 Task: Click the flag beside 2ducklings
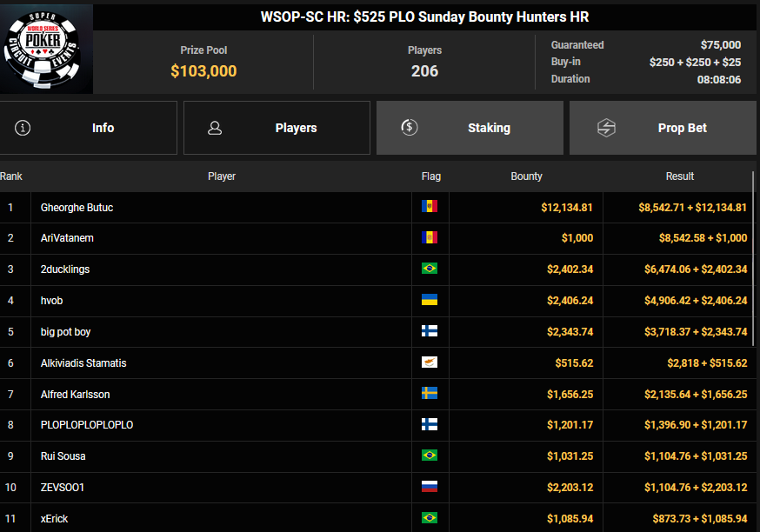[430, 269]
